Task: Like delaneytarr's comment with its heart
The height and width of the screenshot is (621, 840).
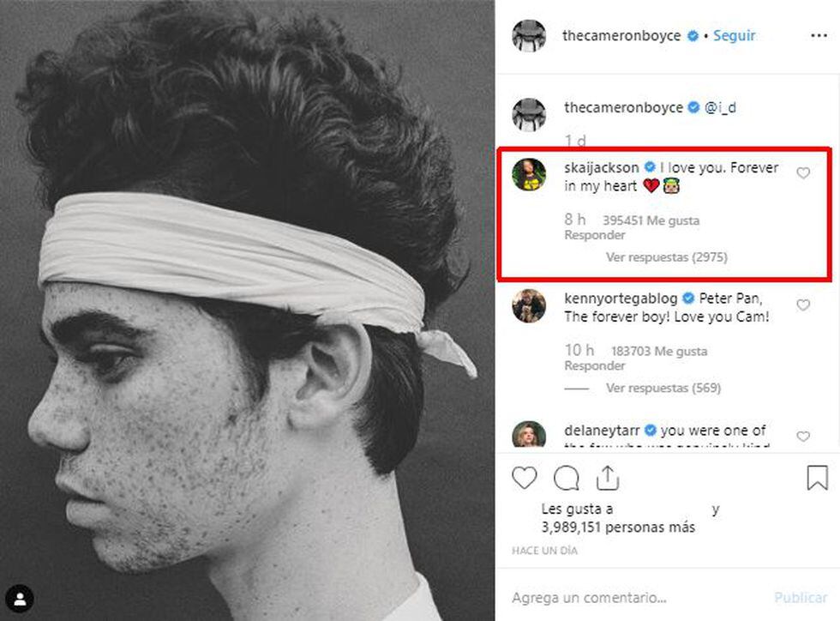Action: pyautogui.click(x=803, y=436)
